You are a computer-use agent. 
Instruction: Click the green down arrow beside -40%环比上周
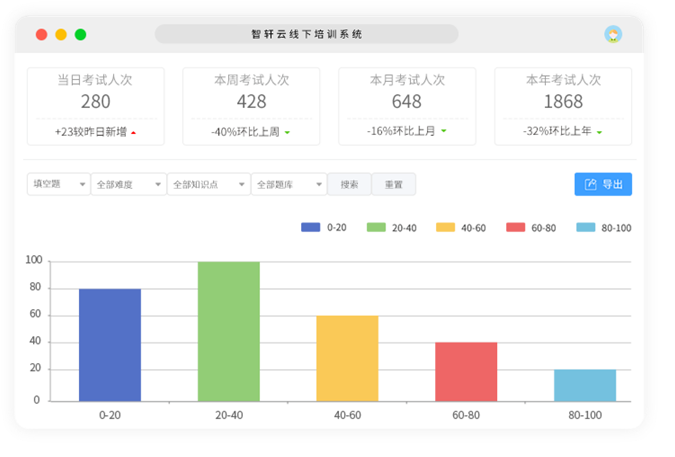click(287, 133)
